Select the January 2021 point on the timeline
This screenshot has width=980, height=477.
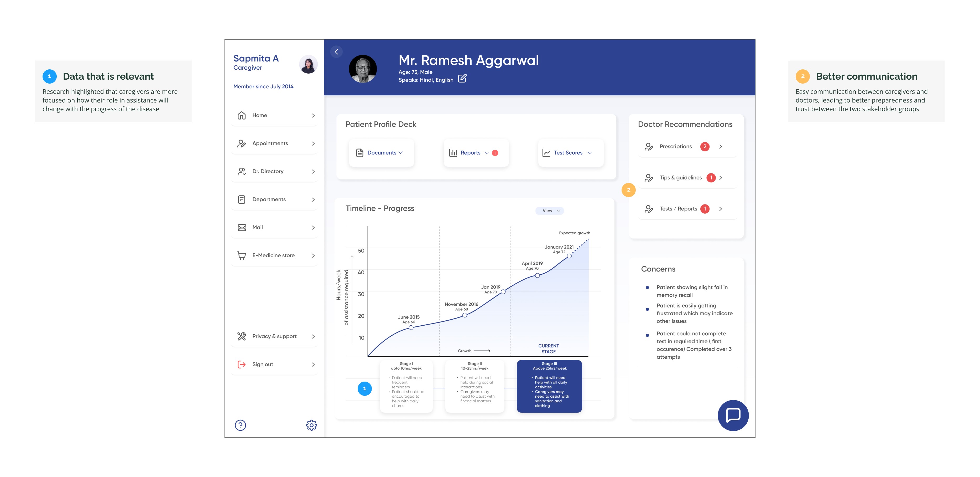coord(569,256)
